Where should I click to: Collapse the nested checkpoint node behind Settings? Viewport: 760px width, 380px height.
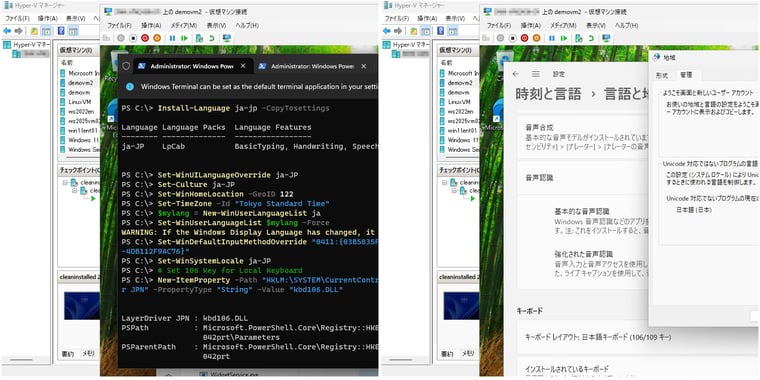point(455,191)
